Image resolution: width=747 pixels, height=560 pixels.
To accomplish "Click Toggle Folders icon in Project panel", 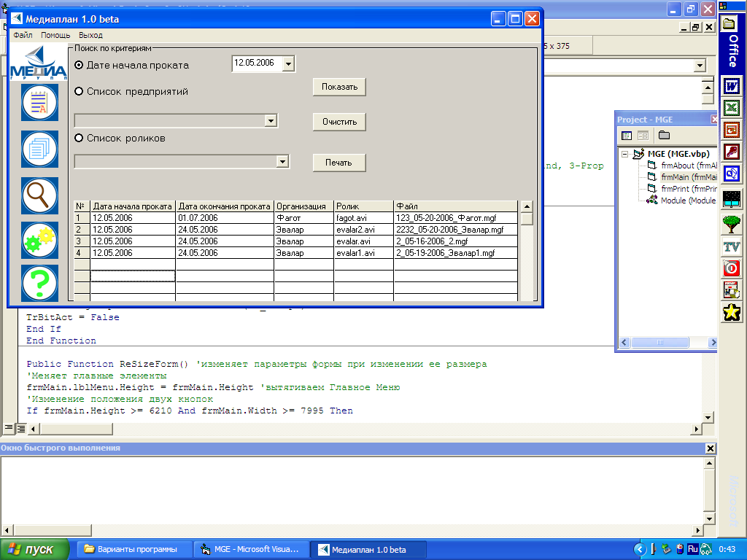I will pos(664,135).
